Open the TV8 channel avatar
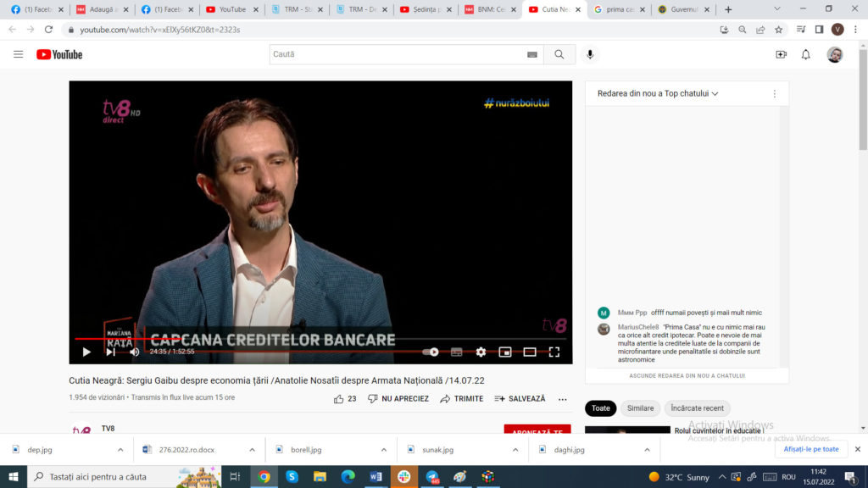 tap(81, 430)
